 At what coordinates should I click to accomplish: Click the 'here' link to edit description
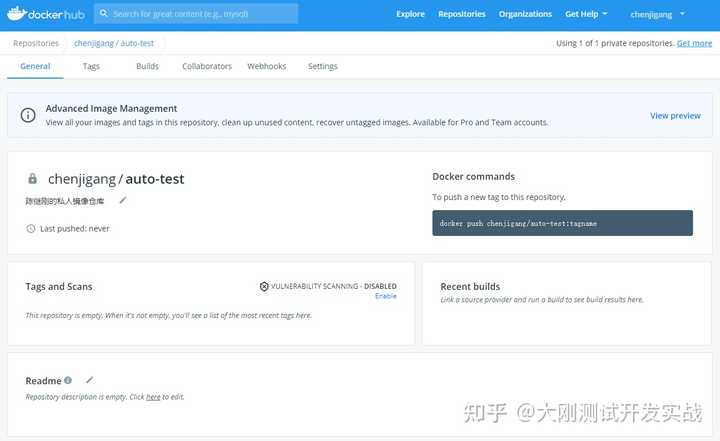pyautogui.click(x=153, y=397)
